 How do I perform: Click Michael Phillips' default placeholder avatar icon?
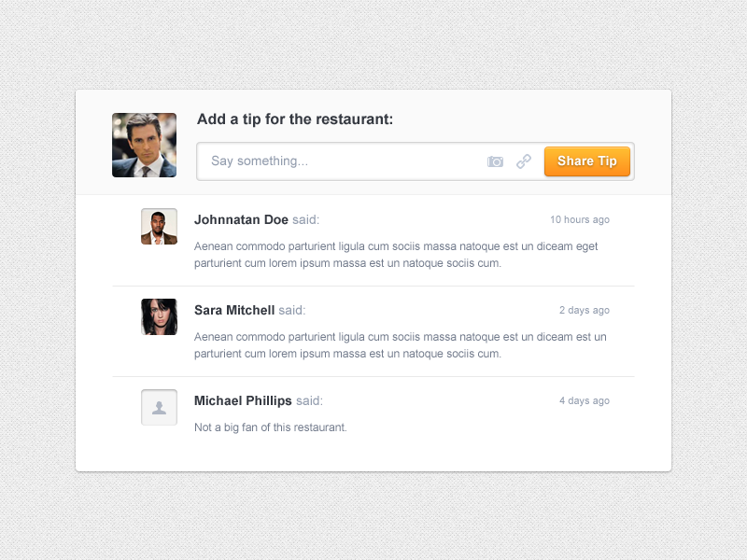tap(159, 407)
